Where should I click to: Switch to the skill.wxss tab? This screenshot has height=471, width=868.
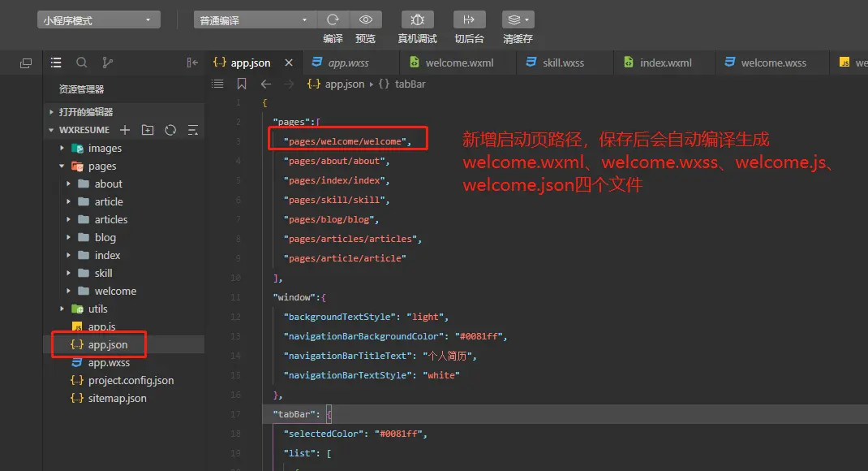point(563,63)
